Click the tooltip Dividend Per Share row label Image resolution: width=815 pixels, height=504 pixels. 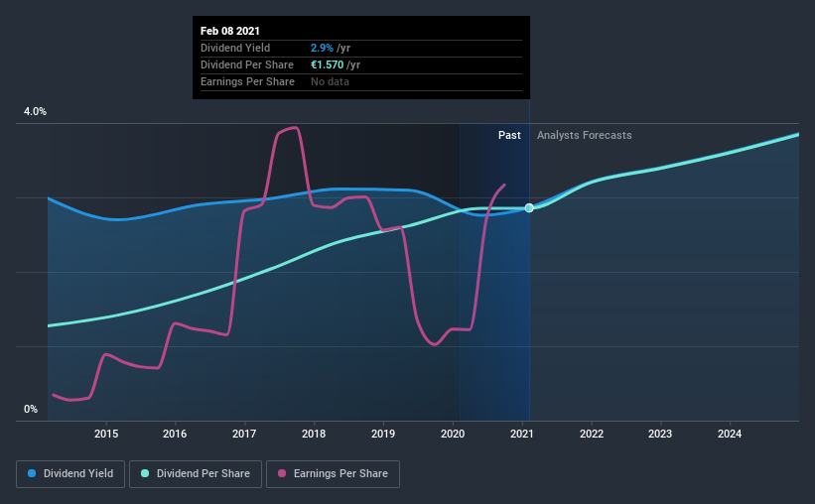pyautogui.click(x=247, y=64)
